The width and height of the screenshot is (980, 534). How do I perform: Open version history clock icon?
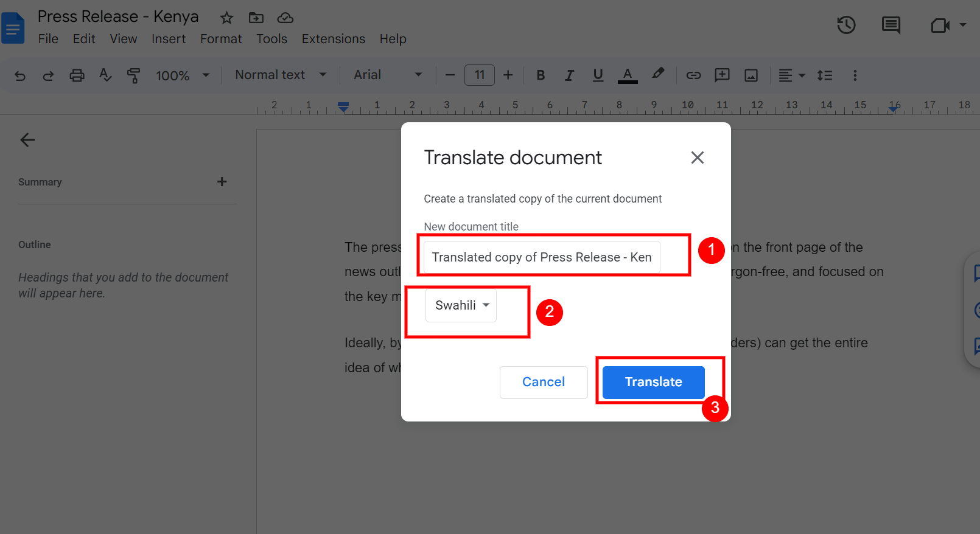[846, 25]
